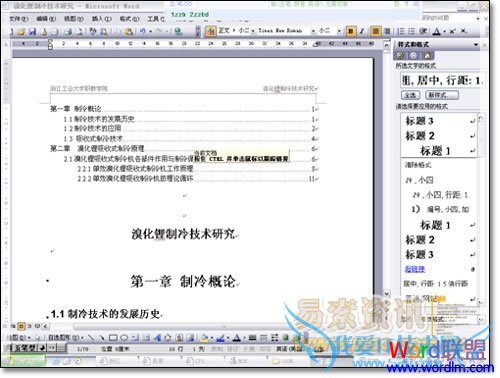Click the right indent marker on the ruler
500x378 pixels.
click(x=316, y=45)
